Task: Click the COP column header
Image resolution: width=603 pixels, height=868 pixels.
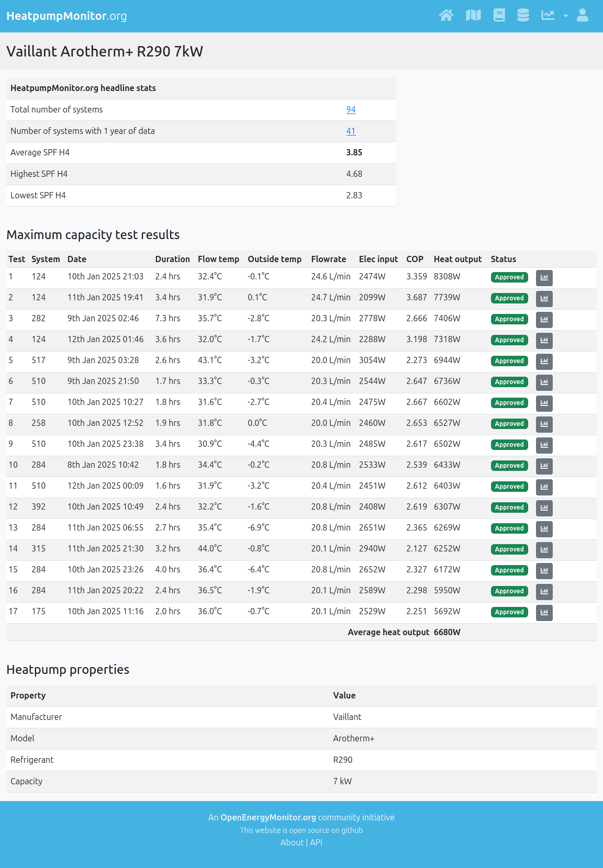Action: pyautogui.click(x=415, y=259)
